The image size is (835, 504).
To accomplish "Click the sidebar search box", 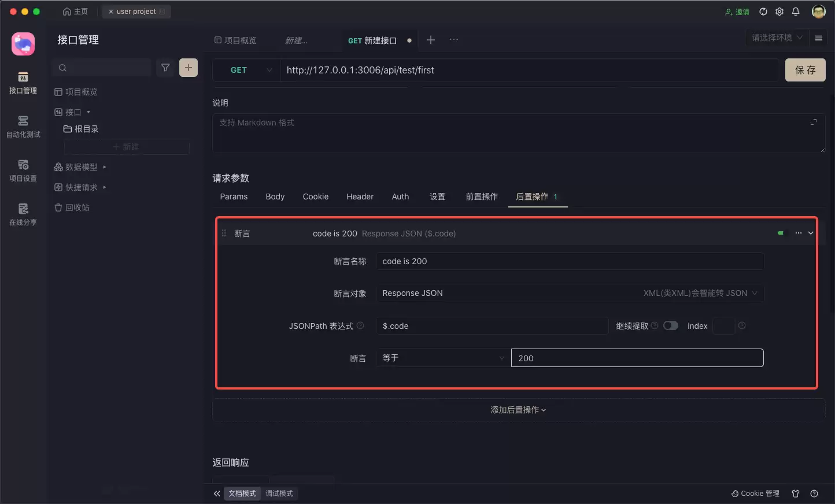I will tap(102, 68).
